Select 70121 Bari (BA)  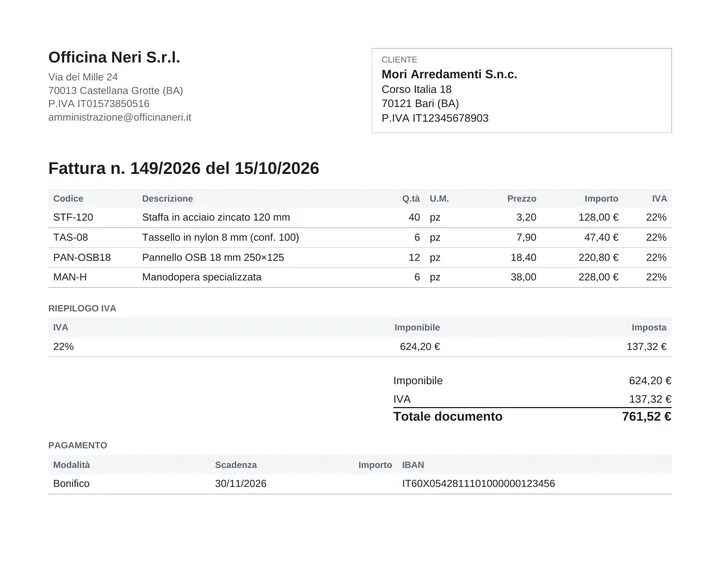coord(420,103)
